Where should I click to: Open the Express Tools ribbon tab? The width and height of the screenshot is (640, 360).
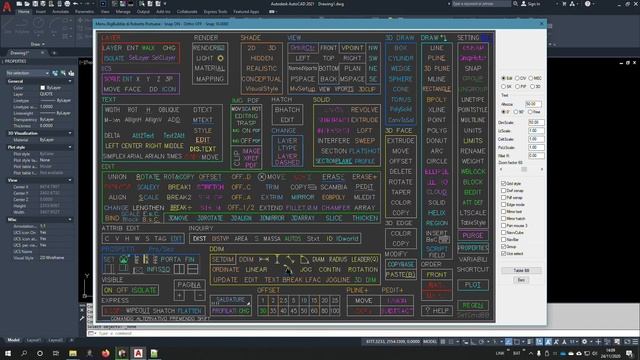tap(216, 12)
